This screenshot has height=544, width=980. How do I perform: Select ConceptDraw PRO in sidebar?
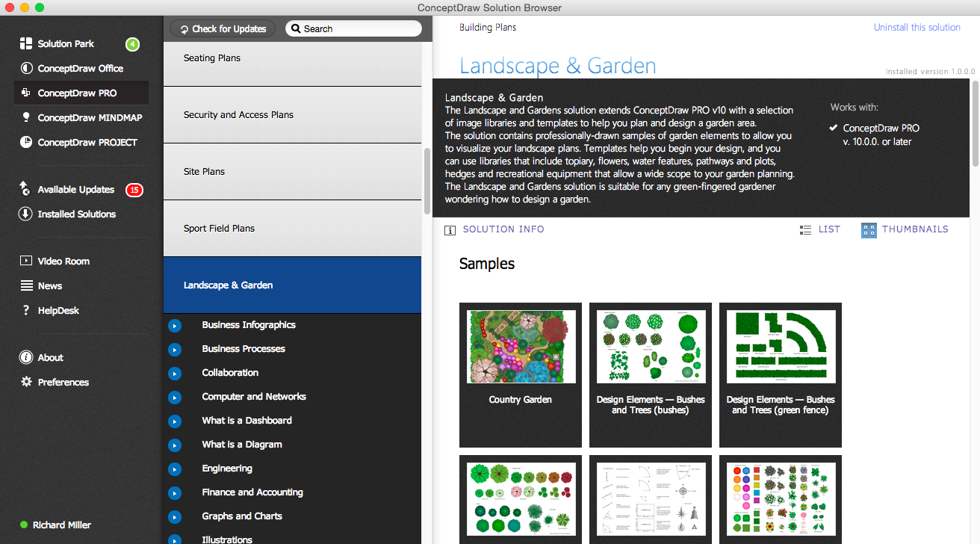[81, 93]
